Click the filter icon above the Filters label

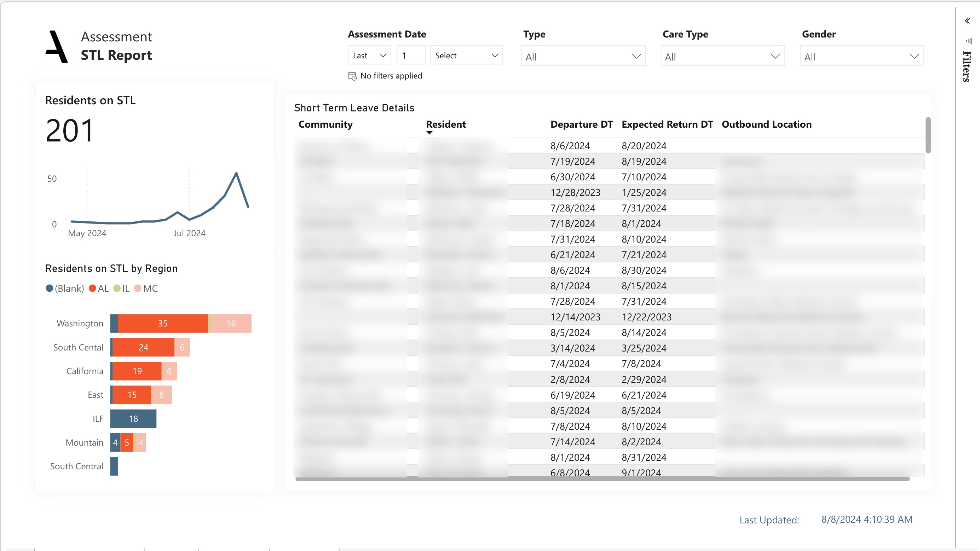[x=969, y=41]
